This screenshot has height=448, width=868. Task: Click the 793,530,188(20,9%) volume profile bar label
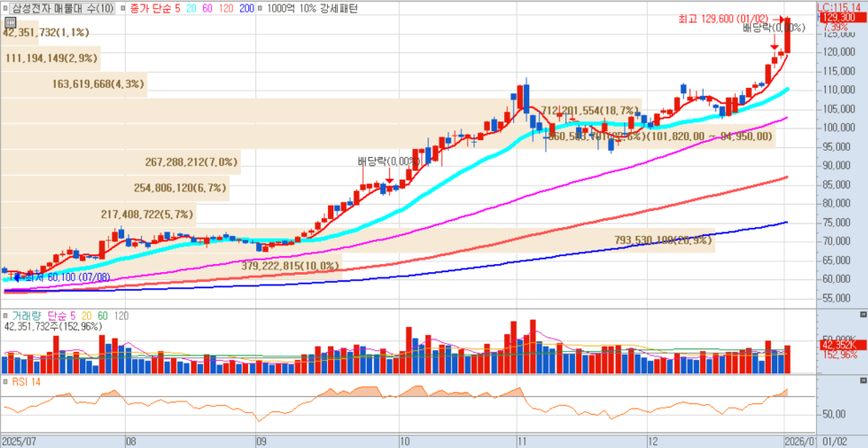click(663, 241)
